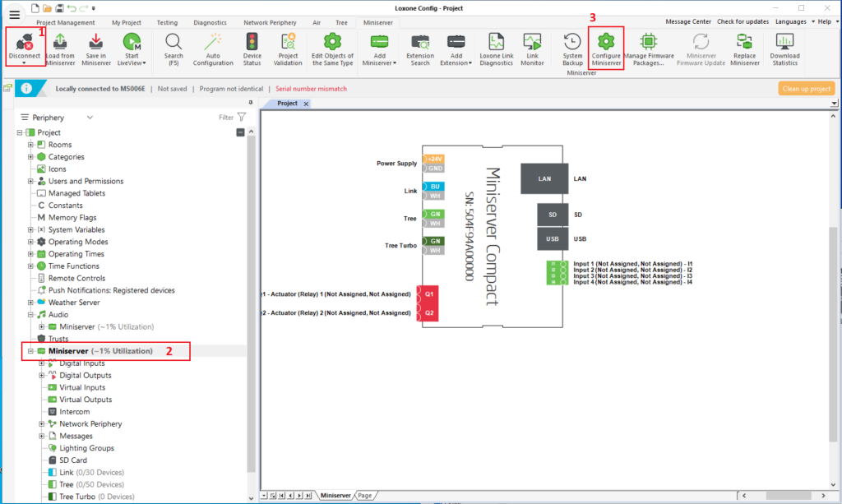The width and height of the screenshot is (842, 504).
Task: Run Project Validation tool
Action: tap(288, 43)
